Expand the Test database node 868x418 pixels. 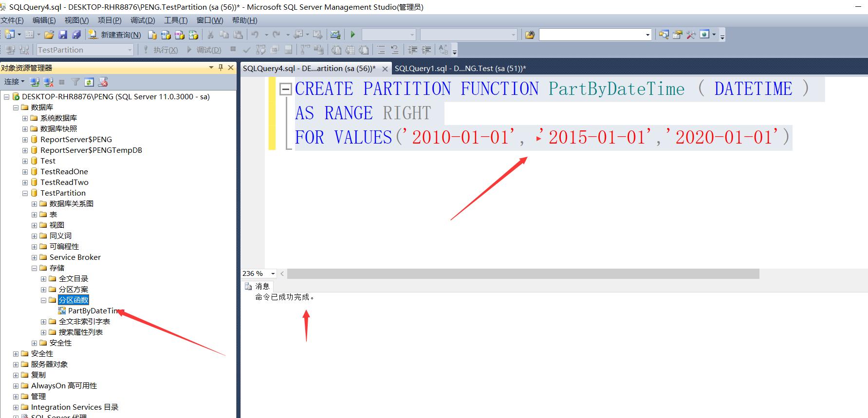click(25, 161)
